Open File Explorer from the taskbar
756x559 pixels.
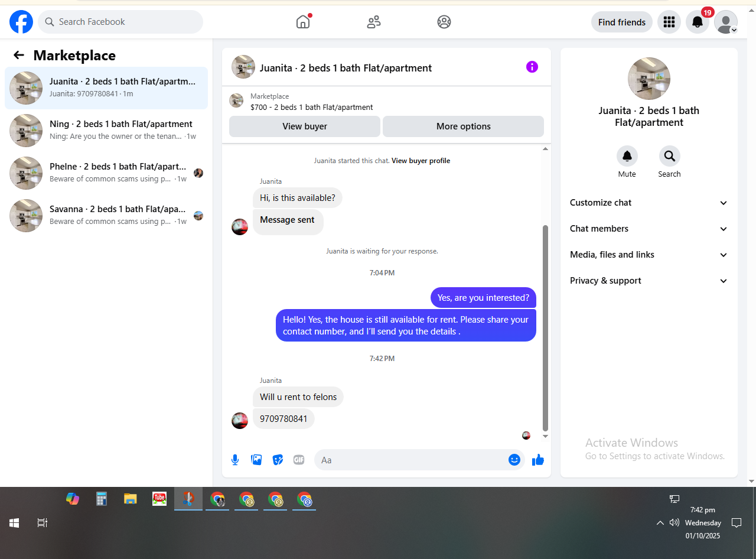click(131, 499)
